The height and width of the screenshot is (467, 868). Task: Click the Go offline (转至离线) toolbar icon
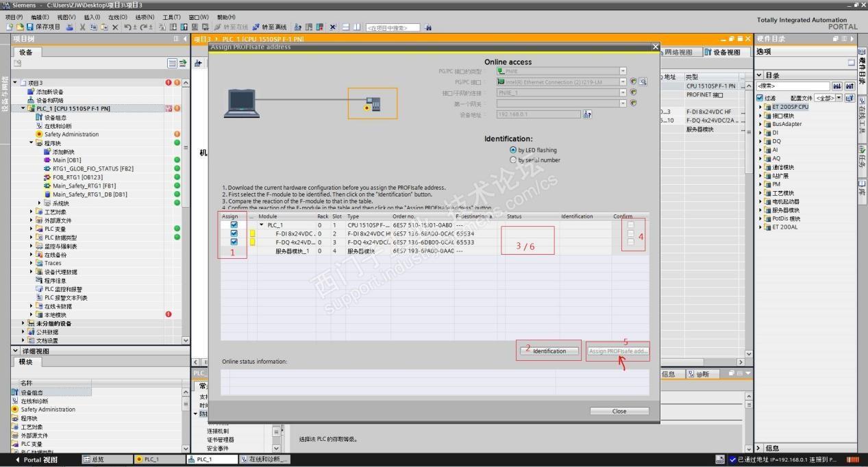(256, 27)
